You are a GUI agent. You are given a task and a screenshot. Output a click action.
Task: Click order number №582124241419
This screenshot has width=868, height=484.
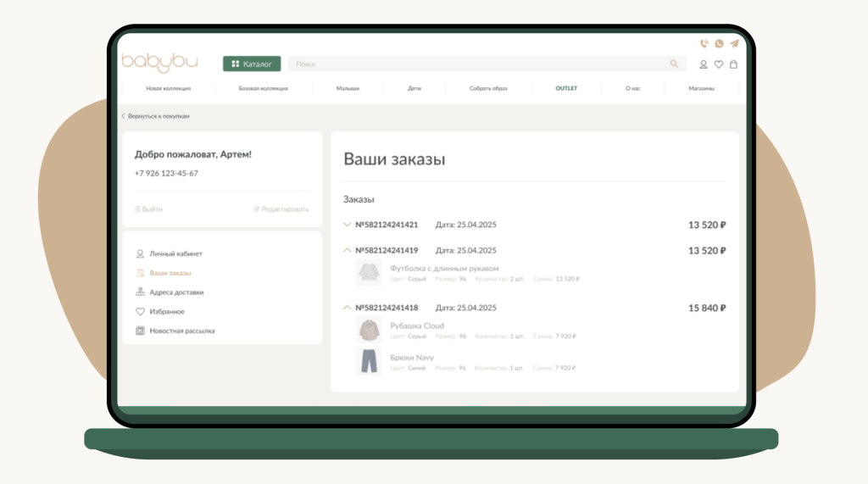[387, 250]
